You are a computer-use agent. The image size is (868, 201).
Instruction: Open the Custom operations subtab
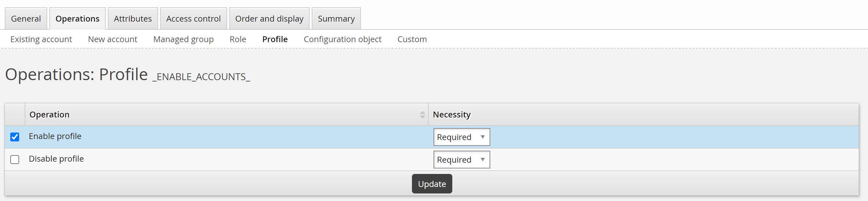coord(412,39)
